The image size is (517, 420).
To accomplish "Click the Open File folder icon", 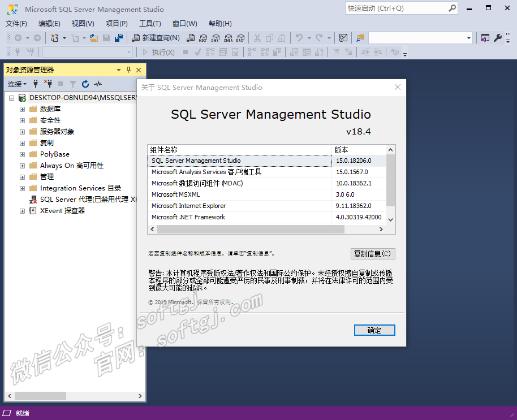I will pyautogui.click(x=94, y=38).
